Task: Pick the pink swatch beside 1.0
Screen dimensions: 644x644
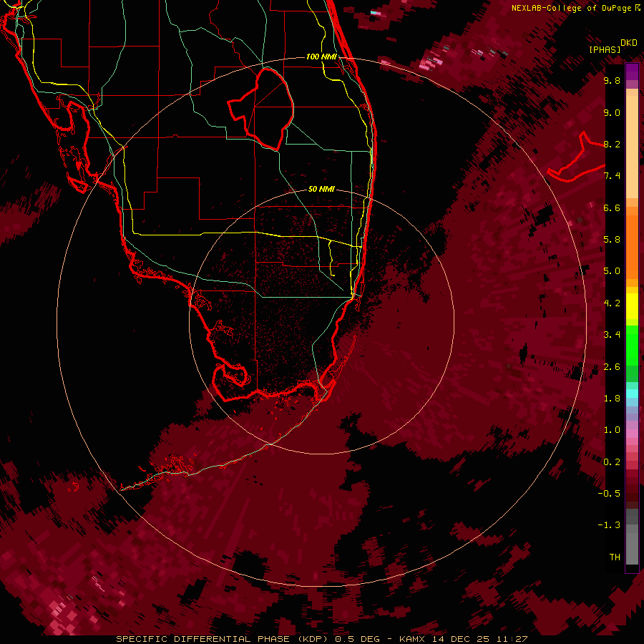Action: click(632, 434)
